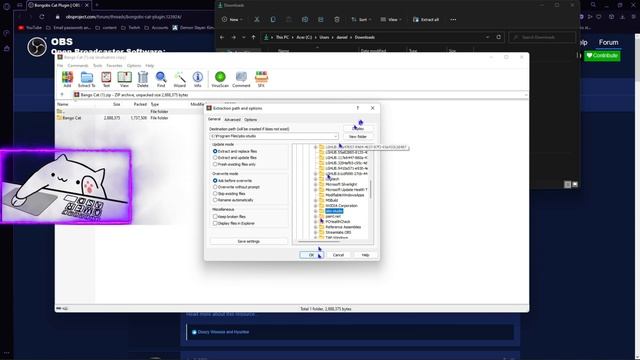Click the Delete icon in Downloads window
Viewport: 640px width, 360px height.
[337, 20]
